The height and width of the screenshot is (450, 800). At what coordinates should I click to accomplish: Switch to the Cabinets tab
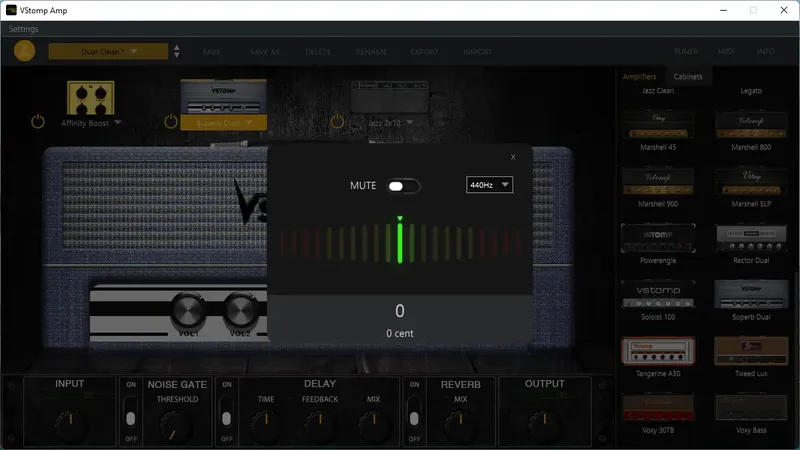688,77
